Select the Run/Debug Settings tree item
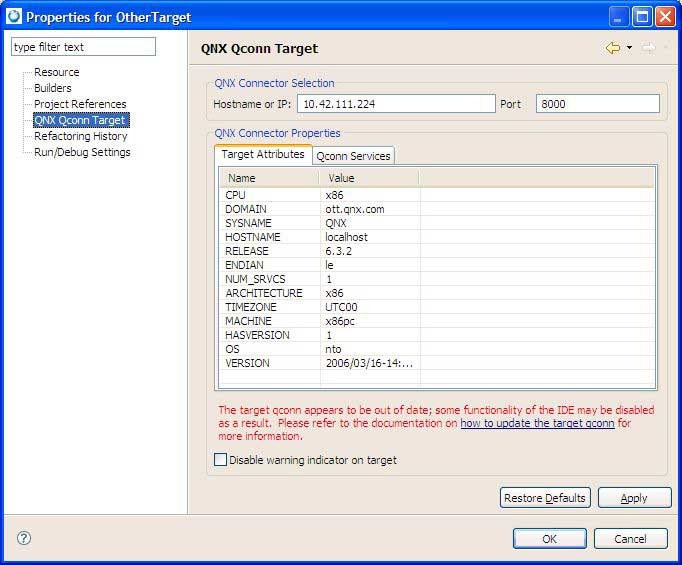The width and height of the screenshot is (682, 565). 82,152
